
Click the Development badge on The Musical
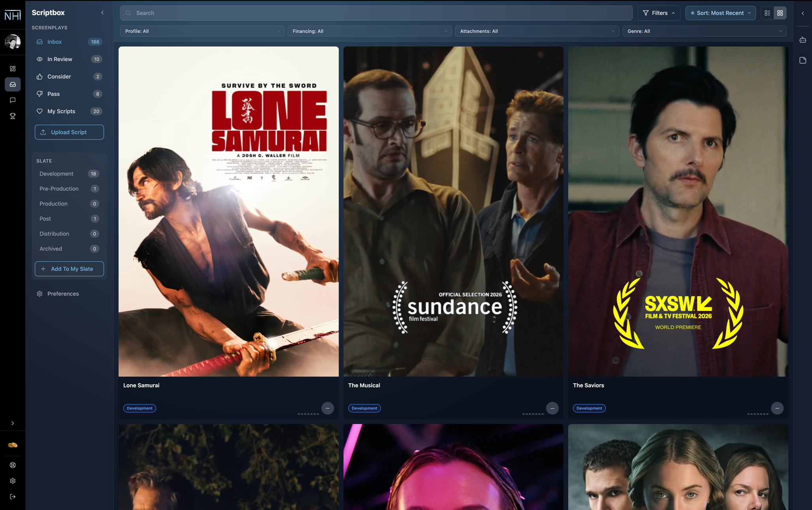point(364,408)
